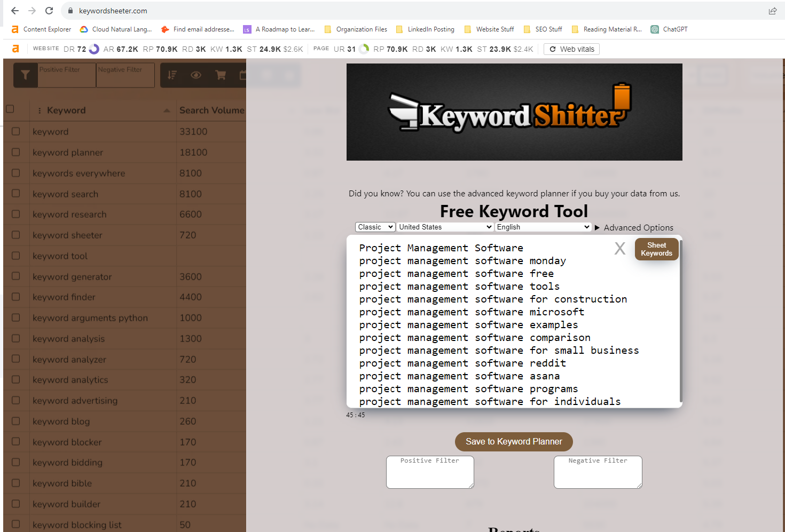Click the Negative Filter textarea below planner button
This screenshot has height=532, width=785.
pyautogui.click(x=598, y=472)
